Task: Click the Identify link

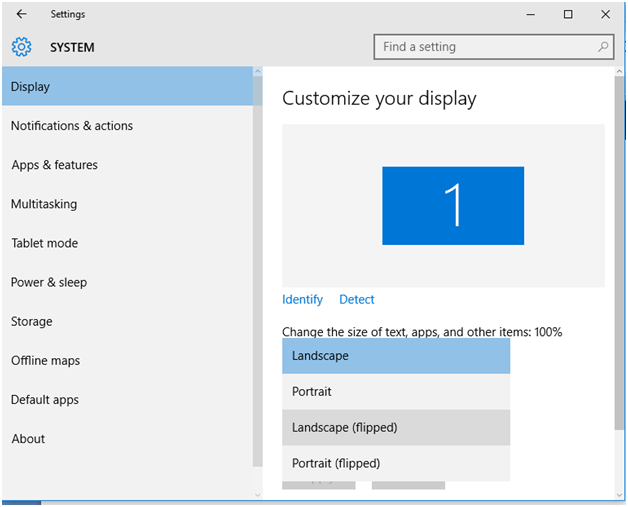Action: coord(302,299)
